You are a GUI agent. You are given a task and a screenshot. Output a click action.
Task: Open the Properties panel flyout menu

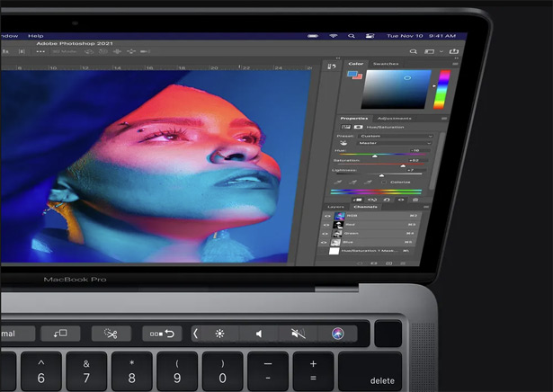pos(443,119)
